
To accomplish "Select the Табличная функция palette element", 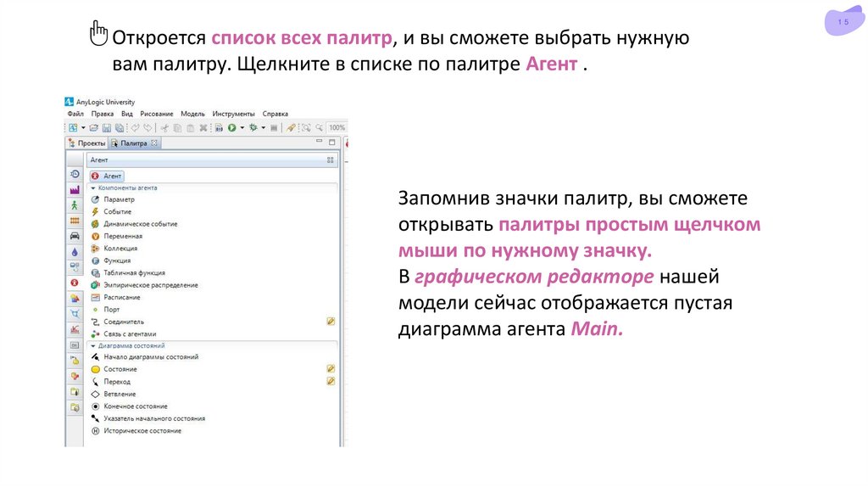I will point(129,272).
